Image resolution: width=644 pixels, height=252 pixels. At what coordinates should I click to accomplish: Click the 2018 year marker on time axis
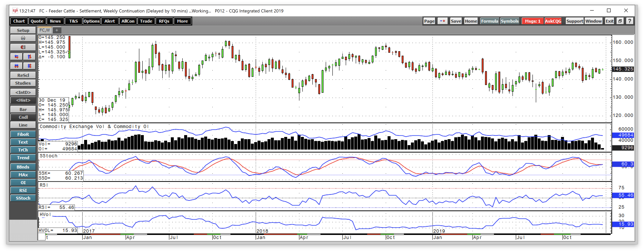tap(262, 231)
